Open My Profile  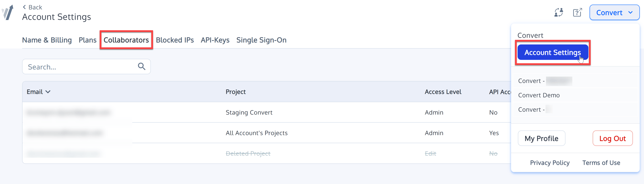(541, 138)
